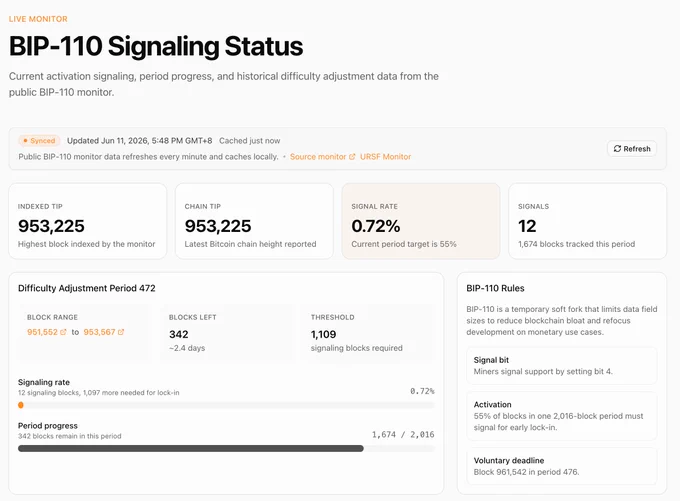Image resolution: width=680 pixels, height=501 pixels.
Task: Click the Refresh button
Action: pos(632,149)
